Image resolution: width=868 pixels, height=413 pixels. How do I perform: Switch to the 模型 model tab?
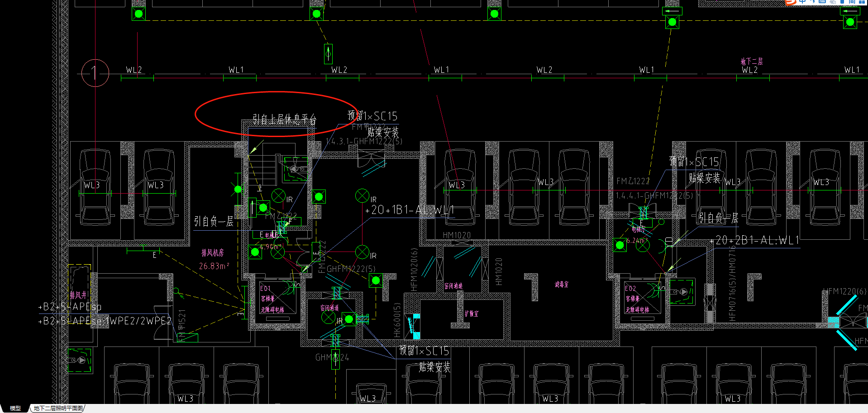click(x=15, y=408)
